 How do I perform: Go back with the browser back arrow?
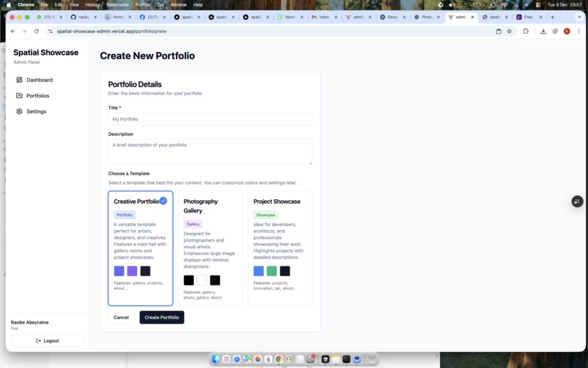[13, 31]
